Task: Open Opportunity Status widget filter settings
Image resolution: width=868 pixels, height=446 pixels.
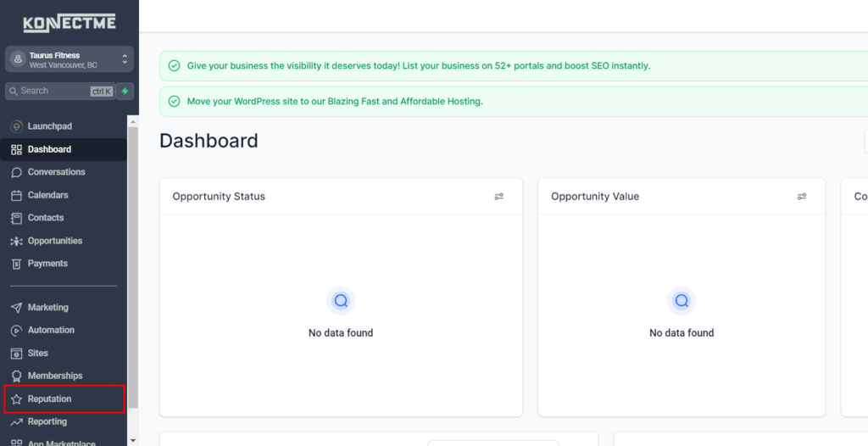Action: click(x=498, y=197)
